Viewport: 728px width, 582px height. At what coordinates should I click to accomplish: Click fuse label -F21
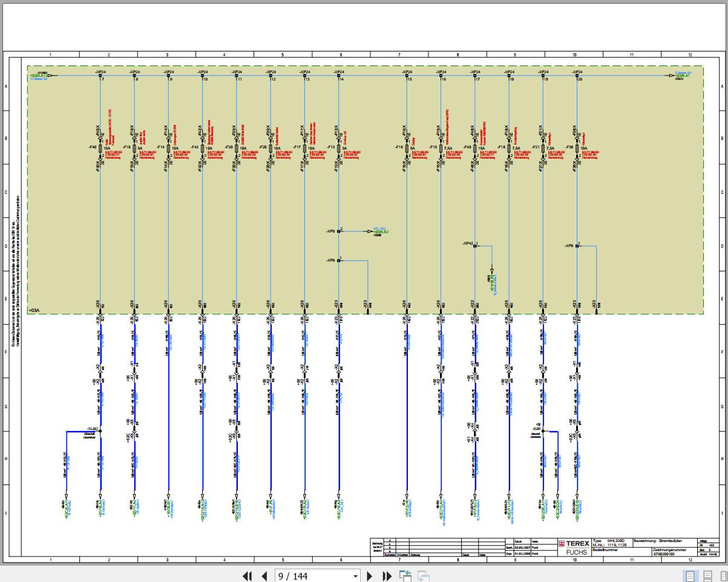click(x=535, y=147)
